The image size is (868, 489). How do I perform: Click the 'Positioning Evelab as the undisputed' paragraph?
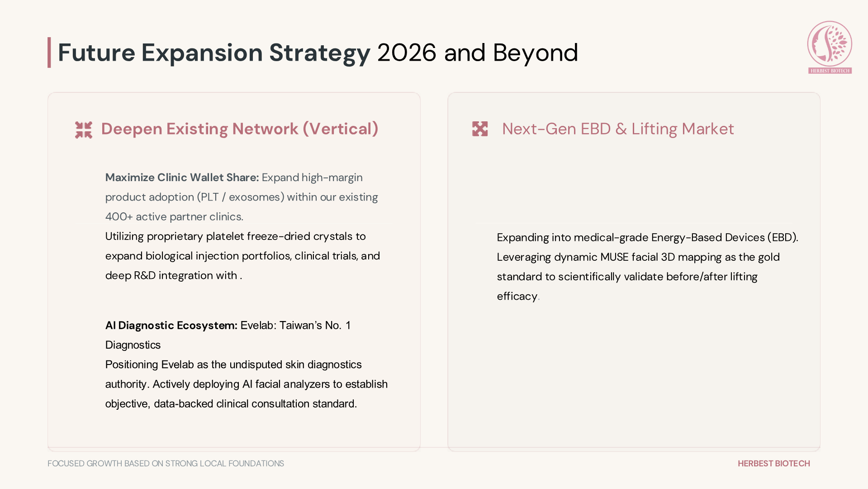[x=247, y=384]
